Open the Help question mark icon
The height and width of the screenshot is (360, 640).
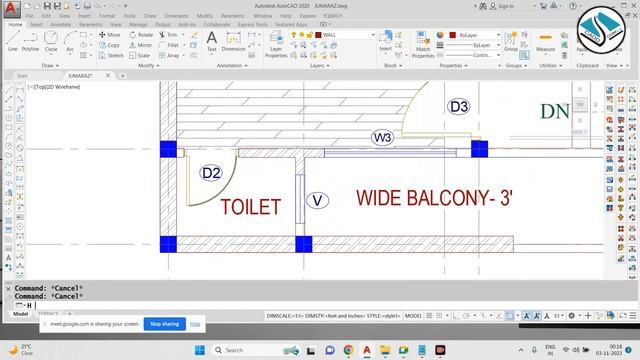pos(573,6)
